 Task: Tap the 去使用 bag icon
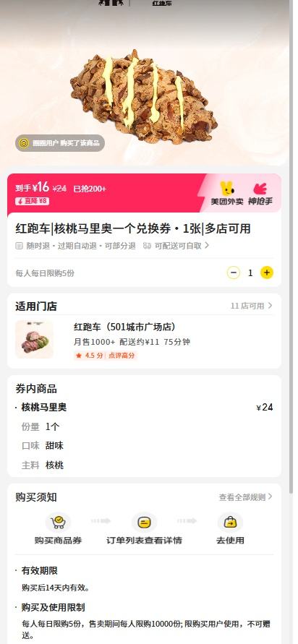pyautogui.click(x=230, y=522)
